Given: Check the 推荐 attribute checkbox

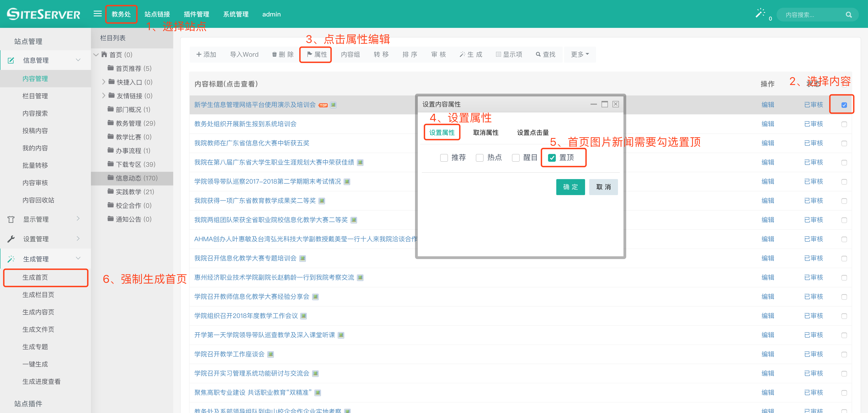Looking at the screenshot, I should (444, 158).
